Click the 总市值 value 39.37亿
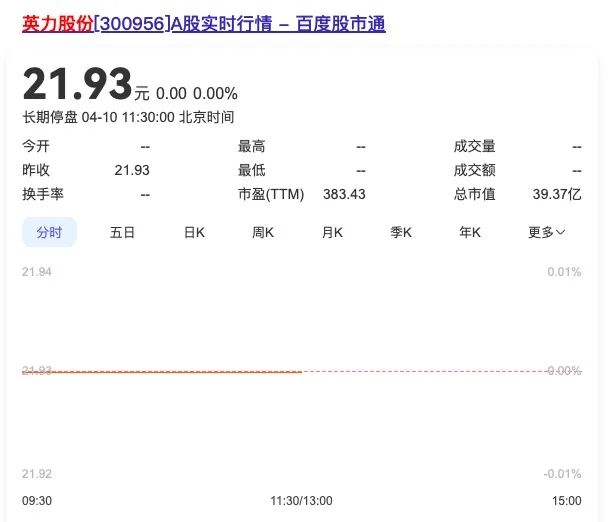The height and width of the screenshot is (522, 613). click(557, 194)
